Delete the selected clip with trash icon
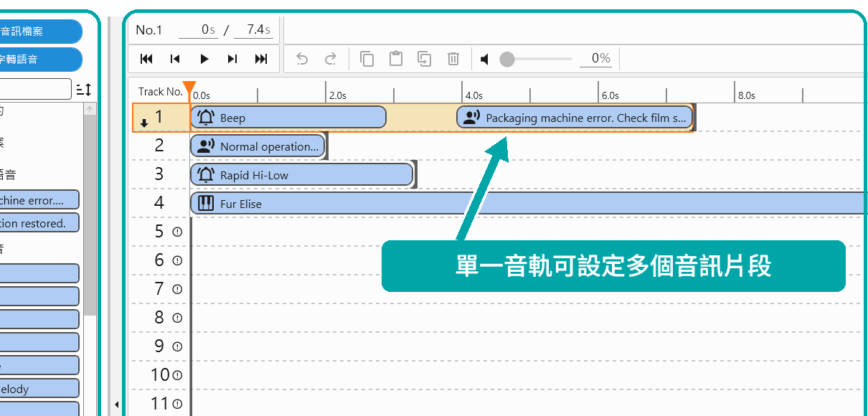Viewport: 868px width, 416px height. click(453, 59)
